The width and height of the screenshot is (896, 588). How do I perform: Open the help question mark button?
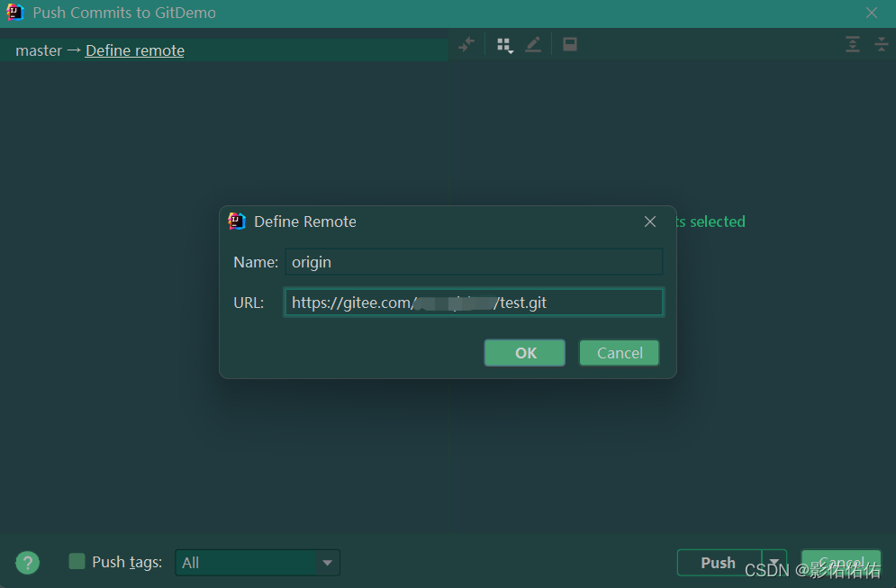(27, 562)
